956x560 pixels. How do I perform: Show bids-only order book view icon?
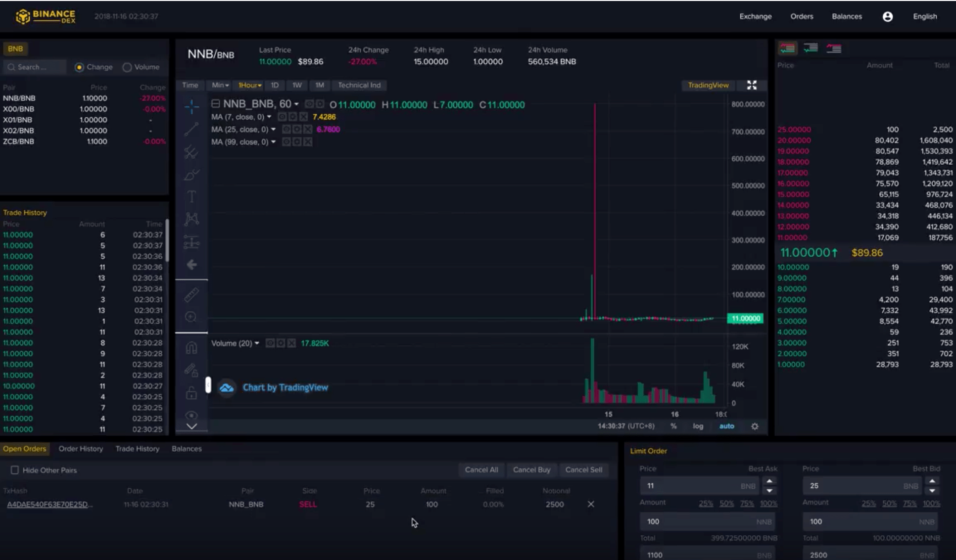pyautogui.click(x=811, y=48)
